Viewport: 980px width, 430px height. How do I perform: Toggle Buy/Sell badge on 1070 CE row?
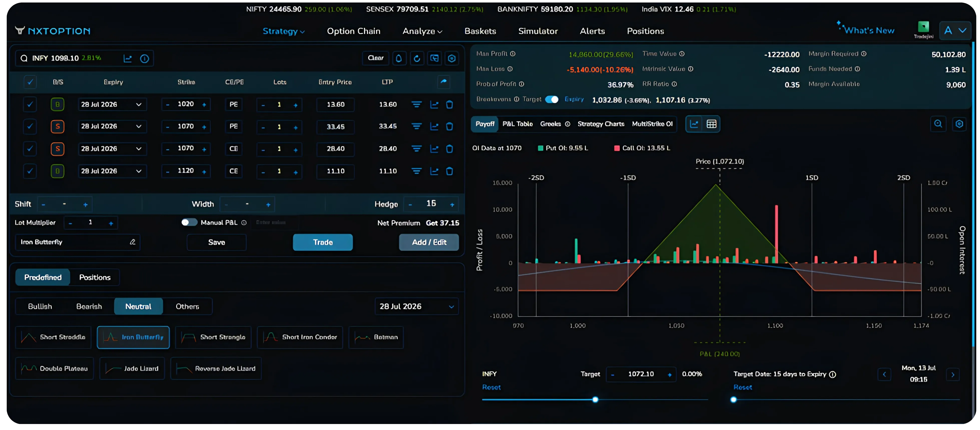coord(58,149)
